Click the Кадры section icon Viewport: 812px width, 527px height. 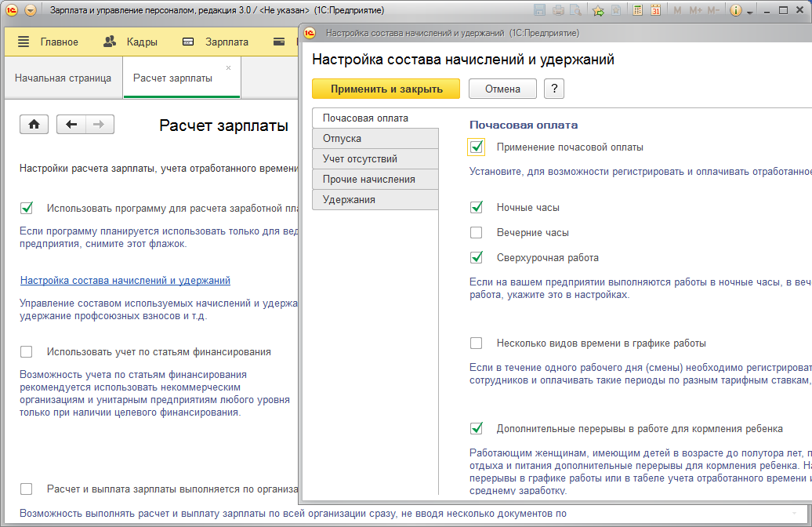[x=111, y=42]
